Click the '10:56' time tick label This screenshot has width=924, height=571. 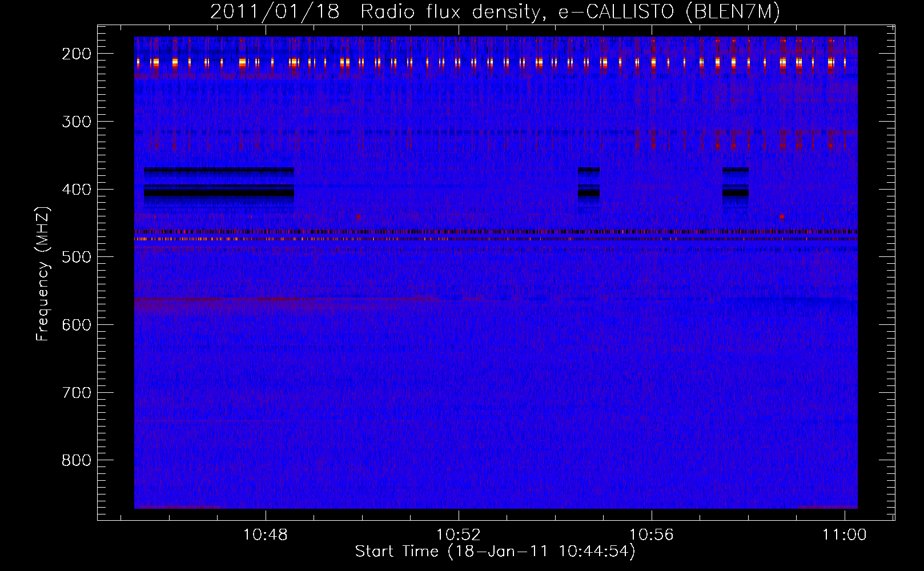[x=652, y=535]
